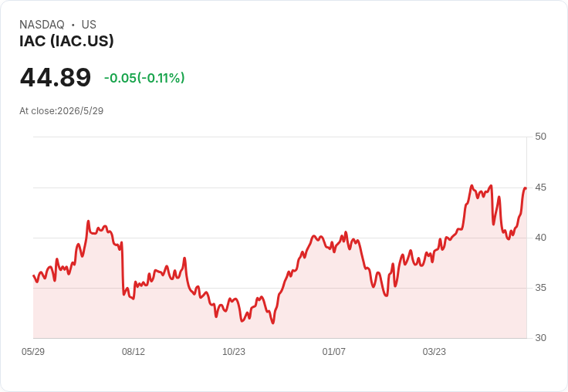Click the sharp drop before 08/12 on chart

[x=123, y=268]
